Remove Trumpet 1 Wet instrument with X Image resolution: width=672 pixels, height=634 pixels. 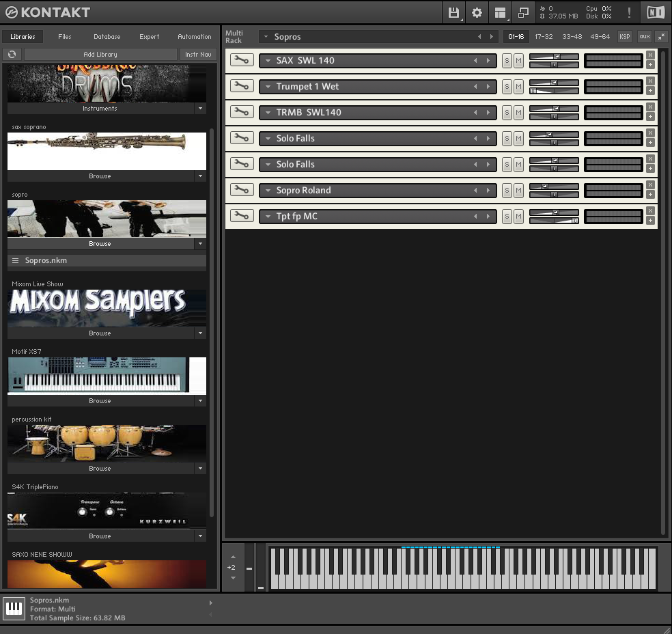(650, 81)
